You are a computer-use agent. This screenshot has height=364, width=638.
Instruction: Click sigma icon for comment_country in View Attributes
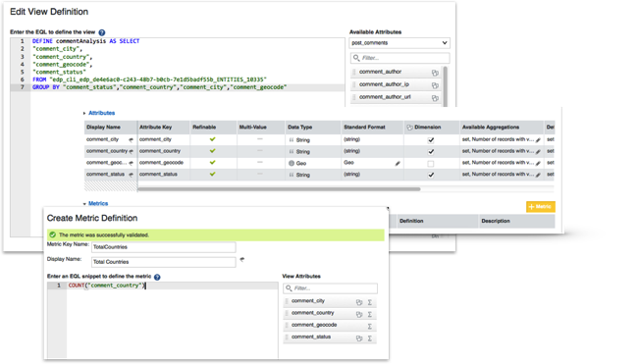(x=370, y=314)
